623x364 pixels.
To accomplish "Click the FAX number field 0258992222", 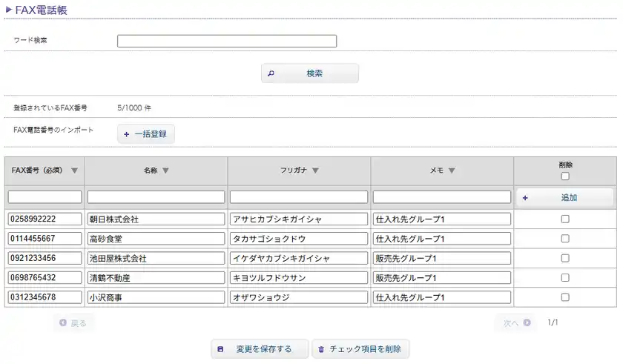I will click(x=45, y=219).
